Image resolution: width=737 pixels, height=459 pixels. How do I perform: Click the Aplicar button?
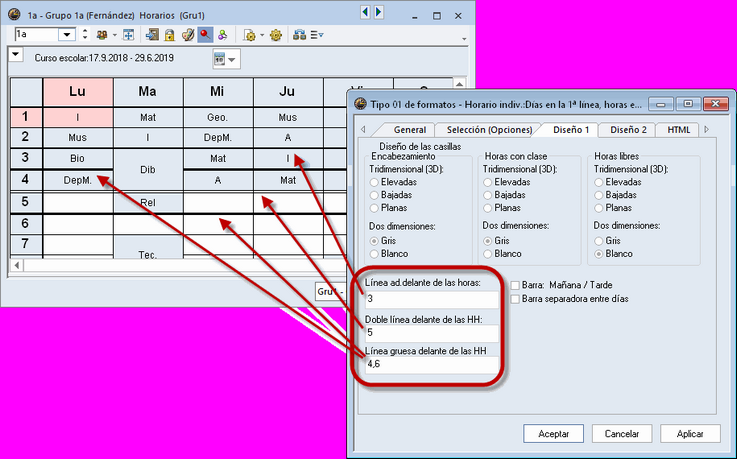tap(690, 434)
